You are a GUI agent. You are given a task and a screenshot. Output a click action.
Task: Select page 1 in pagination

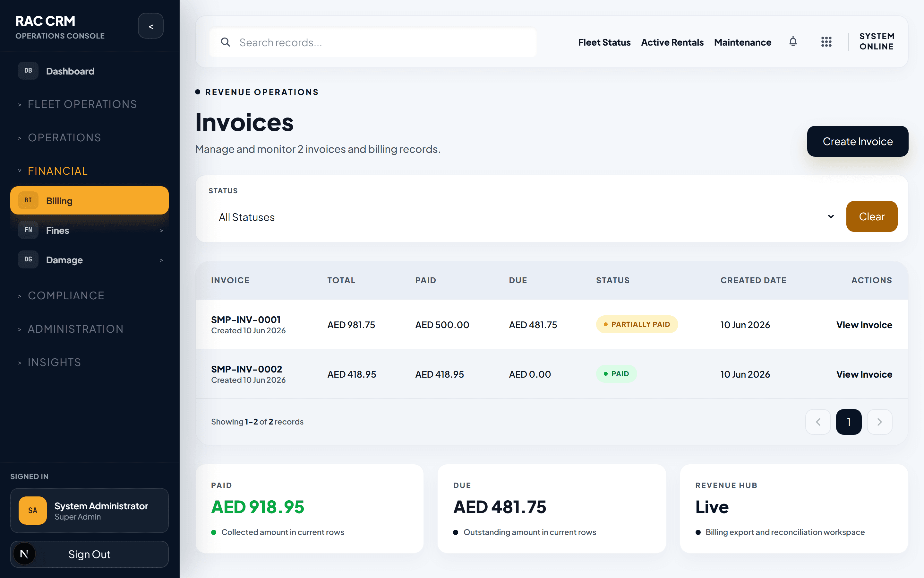coord(848,422)
